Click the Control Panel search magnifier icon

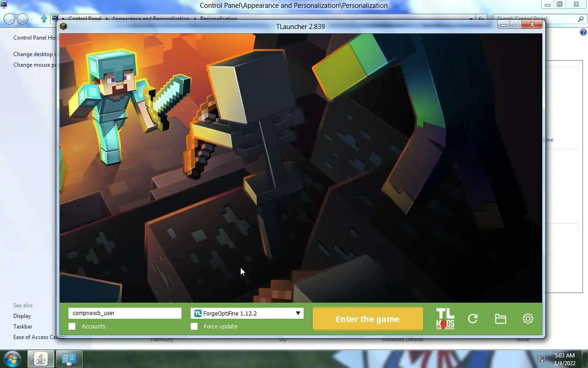[x=581, y=19]
